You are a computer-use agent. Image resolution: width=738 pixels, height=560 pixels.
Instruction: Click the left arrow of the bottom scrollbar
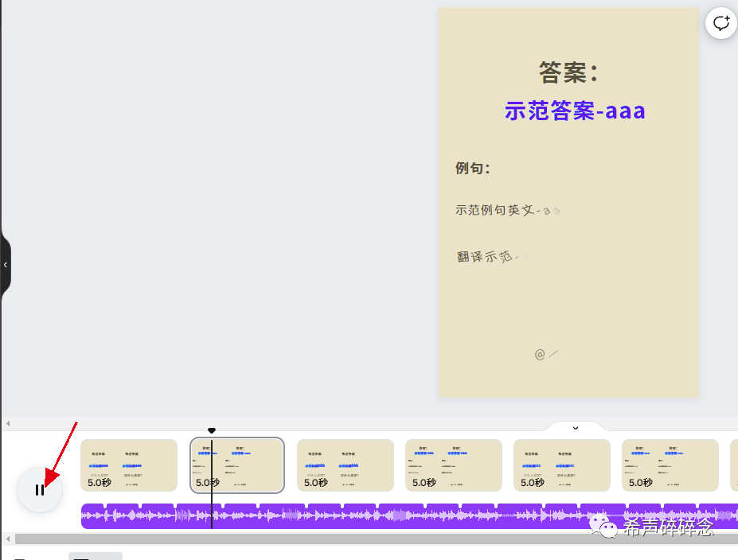[x=7, y=539]
